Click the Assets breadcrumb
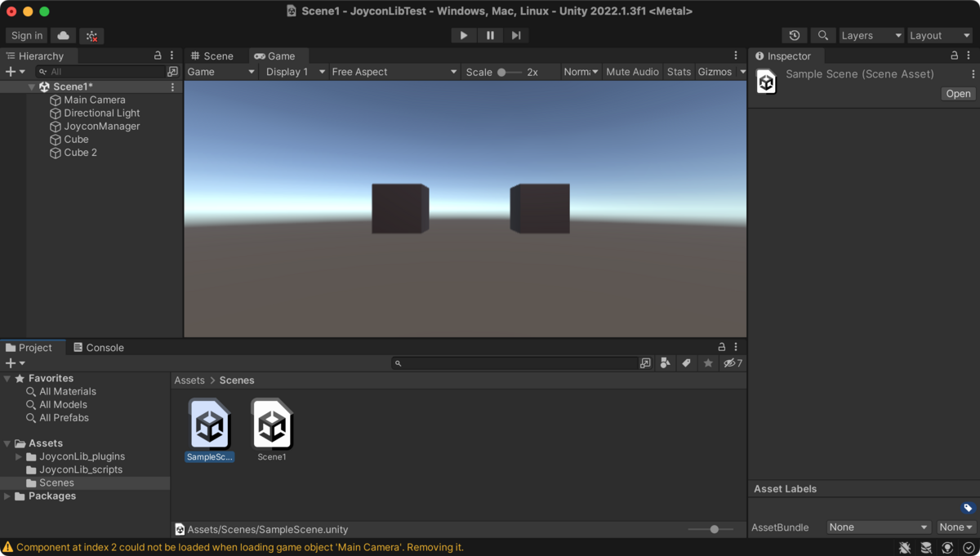Image resolution: width=980 pixels, height=556 pixels. pyautogui.click(x=189, y=380)
